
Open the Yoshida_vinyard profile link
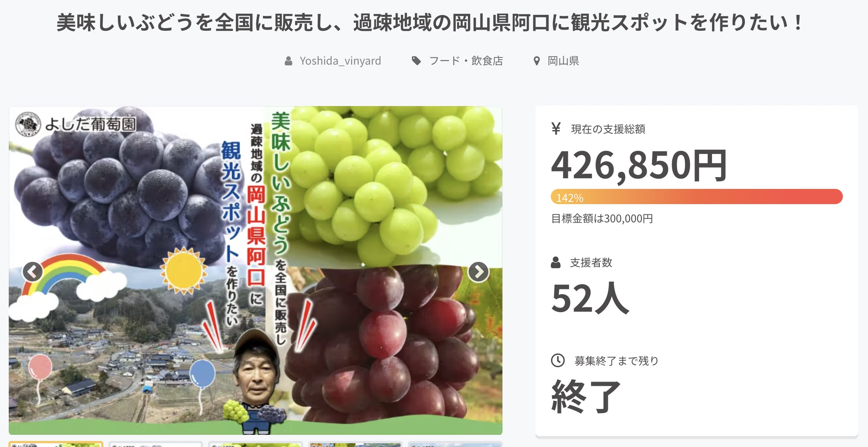pos(340,61)
